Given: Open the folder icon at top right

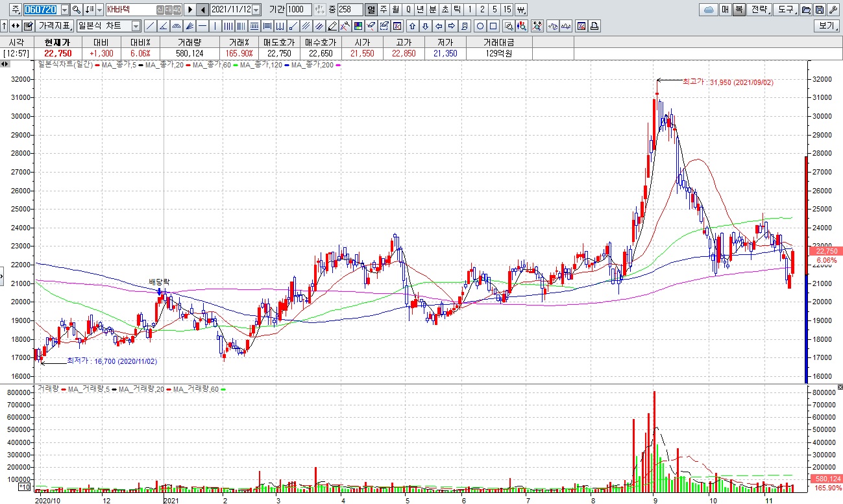Looking at the screenshot, I should coord(806,10).
